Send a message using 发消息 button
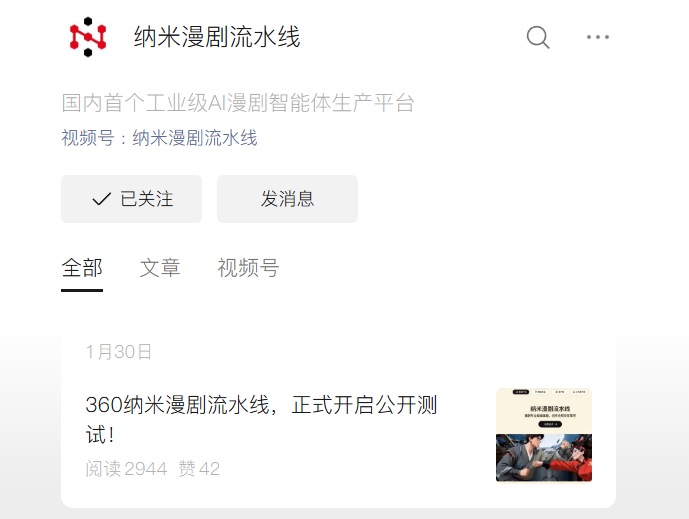This screenshot has height=519, width=689. [287, 199]
